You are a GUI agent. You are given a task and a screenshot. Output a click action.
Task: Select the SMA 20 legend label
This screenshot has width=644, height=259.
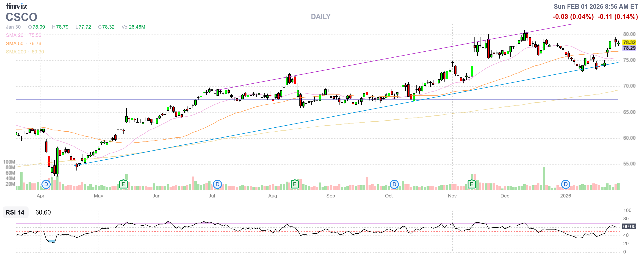[x=15, y=35]
